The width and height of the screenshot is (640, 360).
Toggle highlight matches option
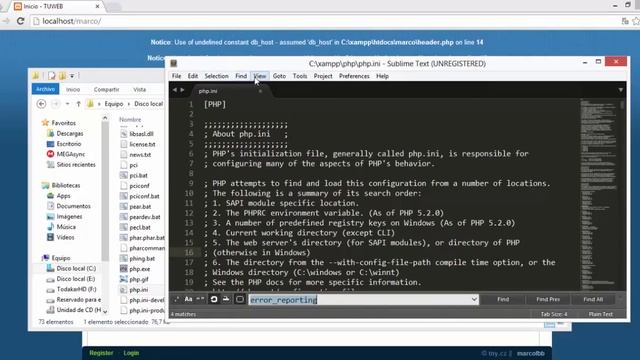coord(240,299)
